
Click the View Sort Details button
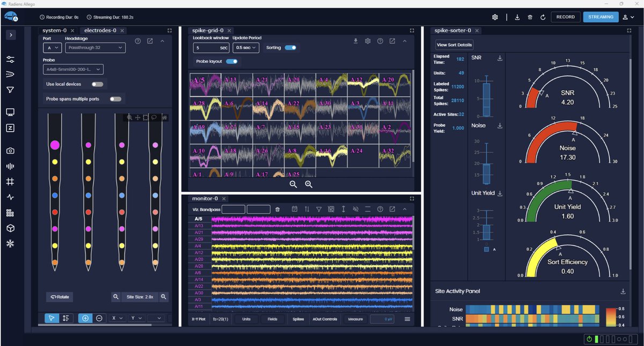click(453, 44)
